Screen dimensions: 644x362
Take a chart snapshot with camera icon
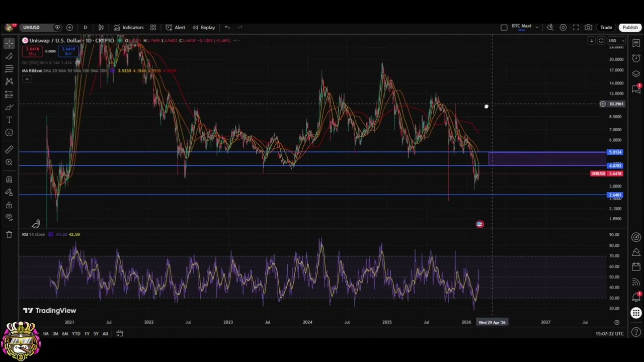(588, 27)
